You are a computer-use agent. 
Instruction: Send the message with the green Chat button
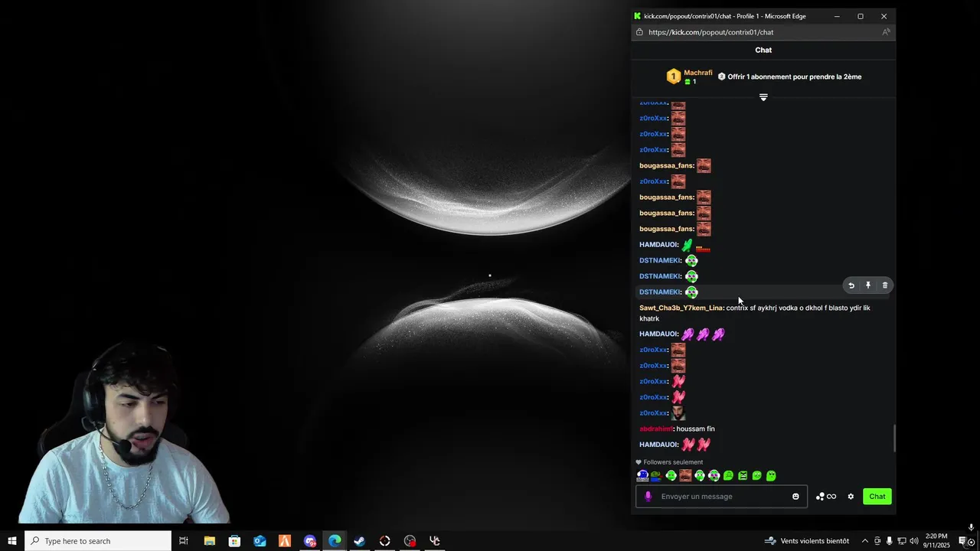(x=877, y=497)
